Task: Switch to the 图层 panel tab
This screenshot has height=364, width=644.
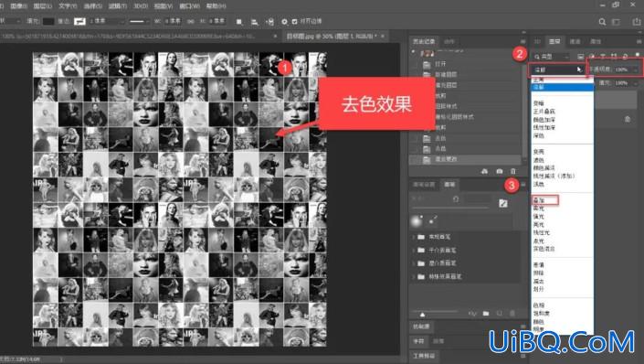Action: tap(554, 41)
